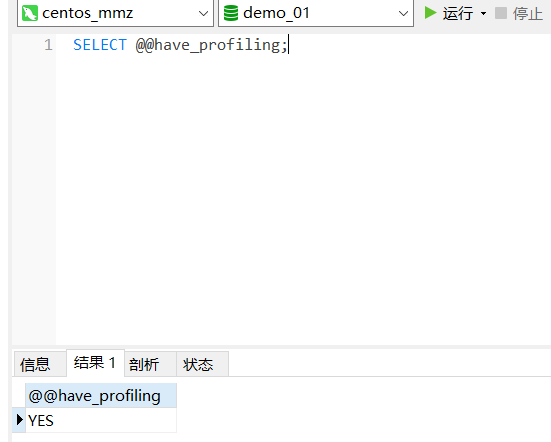Click the green run play icon
Viewport: 551px width, 442px height.
pos(430,13)
